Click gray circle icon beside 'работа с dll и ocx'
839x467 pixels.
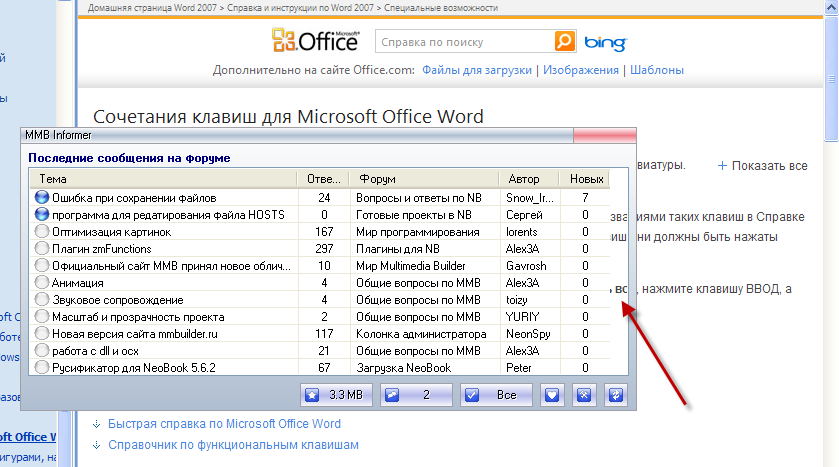click(42, 350)
